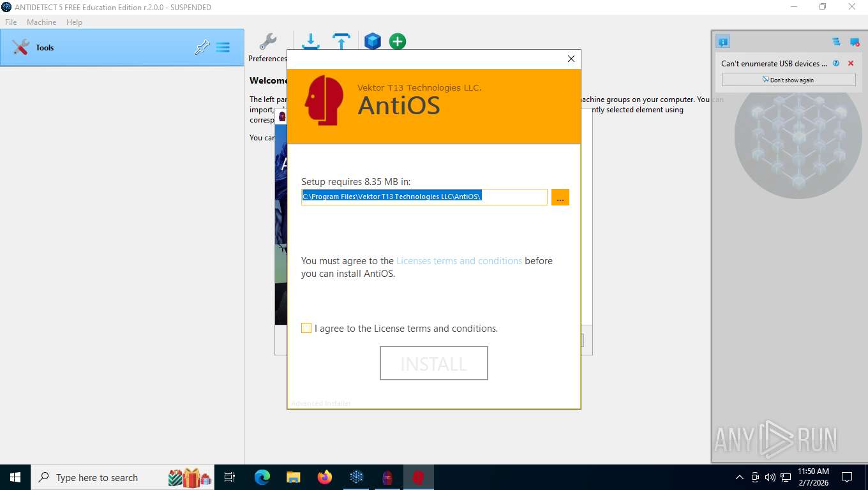Click the network tray icon
Viewport: 868px width, 490px height.
786,477
